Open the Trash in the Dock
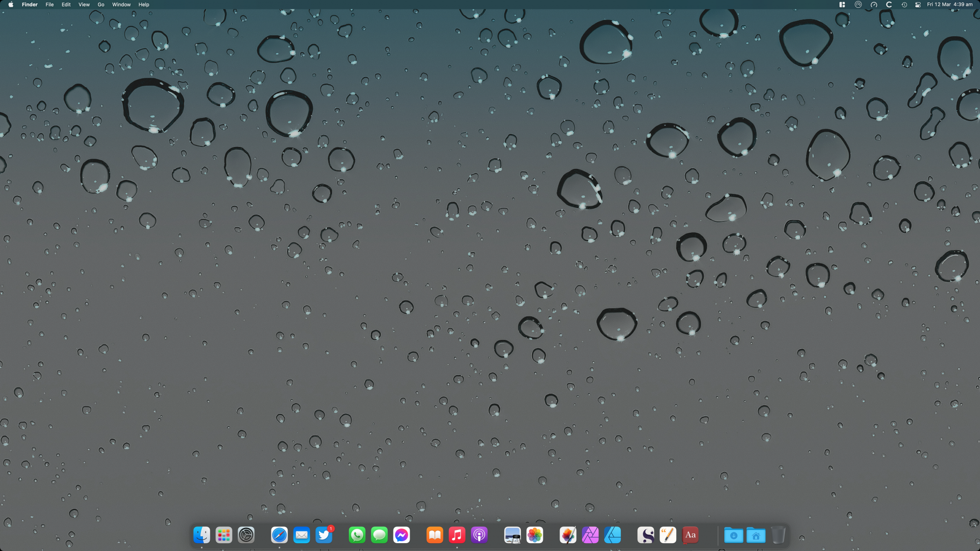The width and height of the screenshot is (980, 551). tap(778, 535)
